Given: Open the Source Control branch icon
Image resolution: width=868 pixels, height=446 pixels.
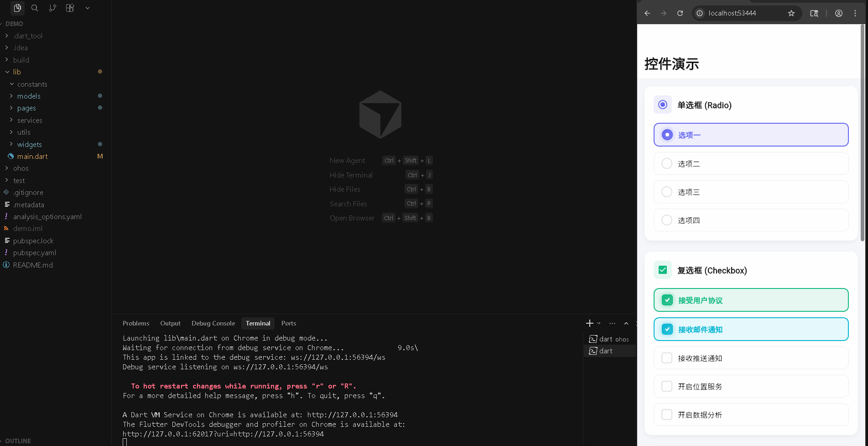Looking at the screenshot, I should tap(52, 8).
